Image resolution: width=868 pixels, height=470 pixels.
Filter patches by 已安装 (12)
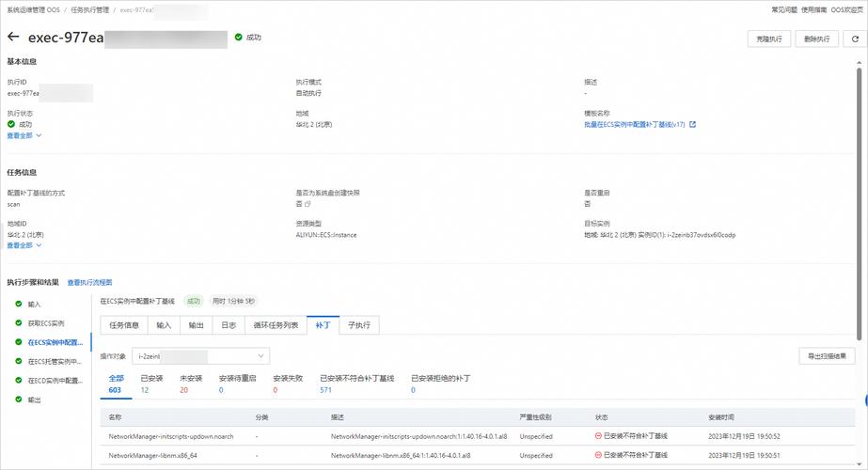click(151, 384)
